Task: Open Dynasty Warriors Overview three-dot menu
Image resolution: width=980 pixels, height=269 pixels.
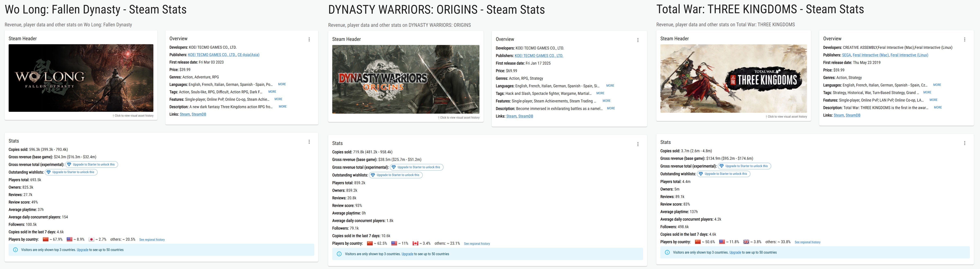Action: (x=638, y=40)
